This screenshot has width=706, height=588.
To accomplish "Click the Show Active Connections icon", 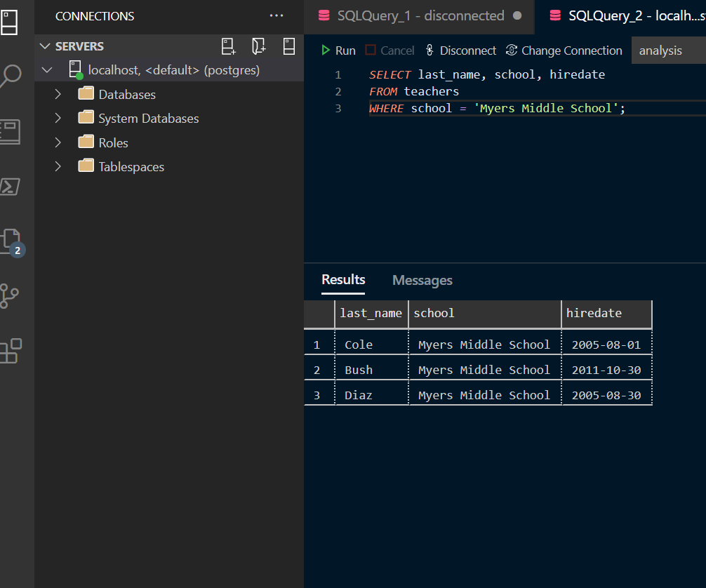I will point(288,46).
